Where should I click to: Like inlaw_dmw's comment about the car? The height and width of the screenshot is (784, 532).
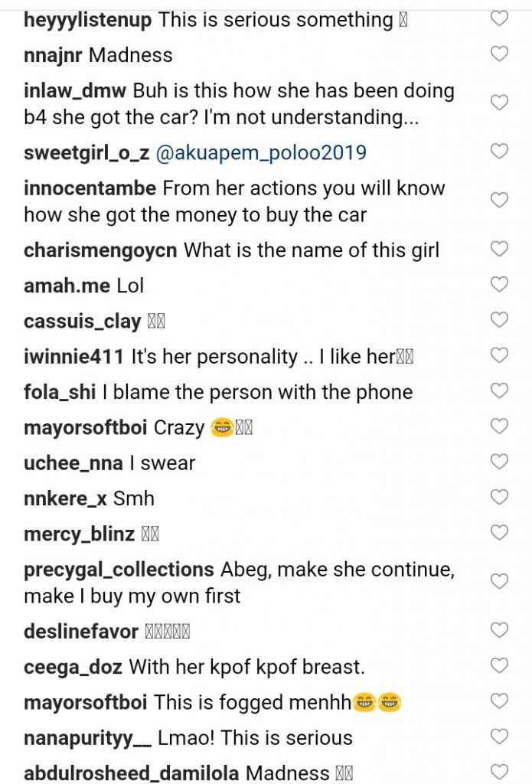pos(499,103)
